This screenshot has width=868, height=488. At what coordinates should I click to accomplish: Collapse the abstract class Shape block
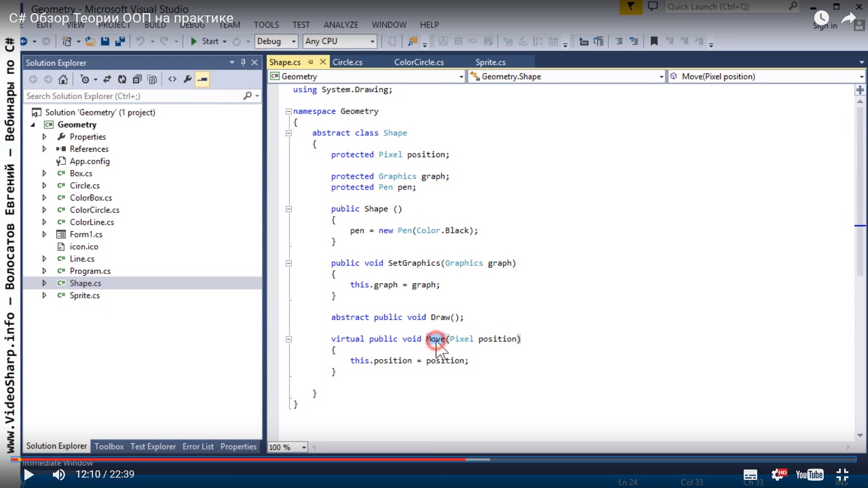pyautogui.click(x=289, y=133)
